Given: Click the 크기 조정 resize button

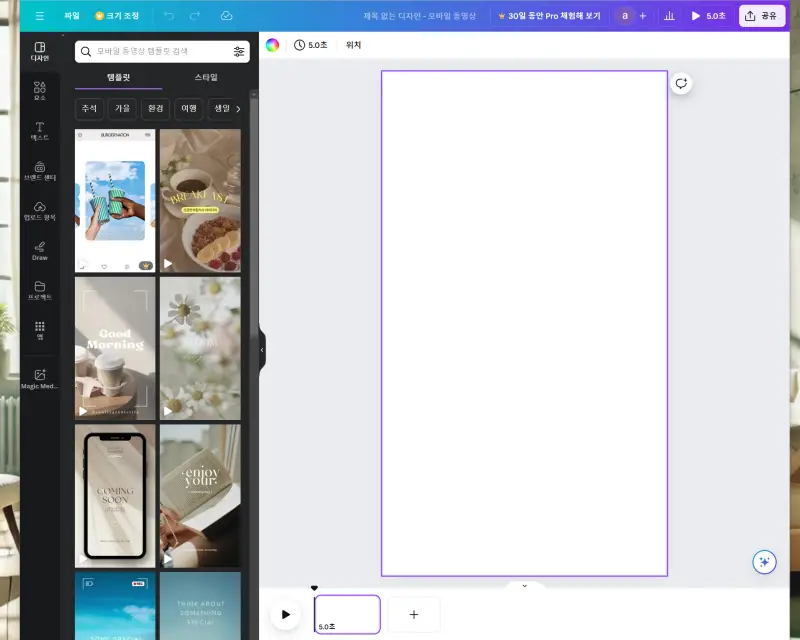Looking at the screenshot, I should coord(117,16).
